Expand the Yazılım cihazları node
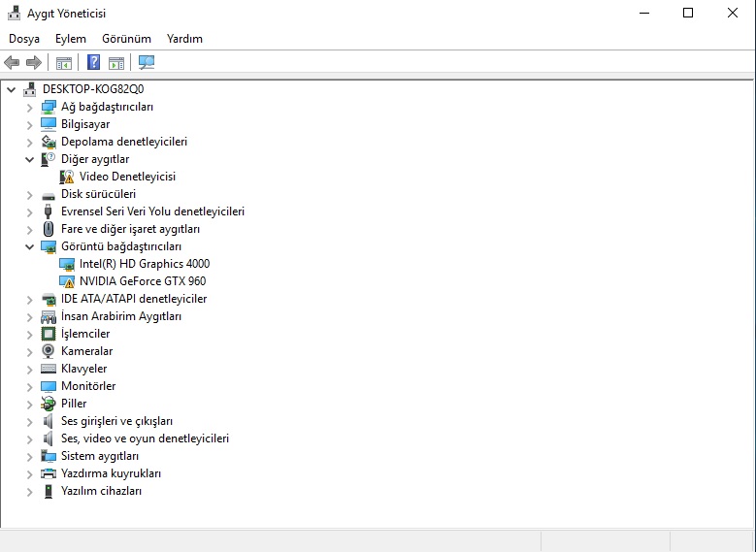 [30, 492]
